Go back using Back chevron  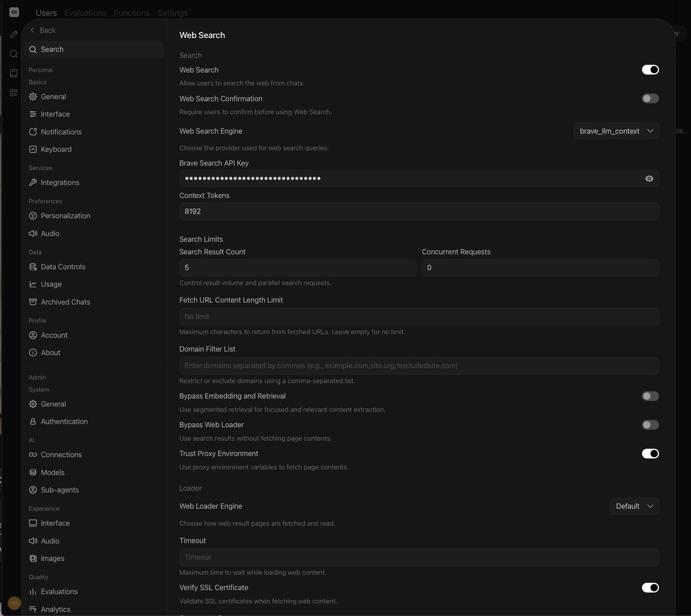[43, 30]
